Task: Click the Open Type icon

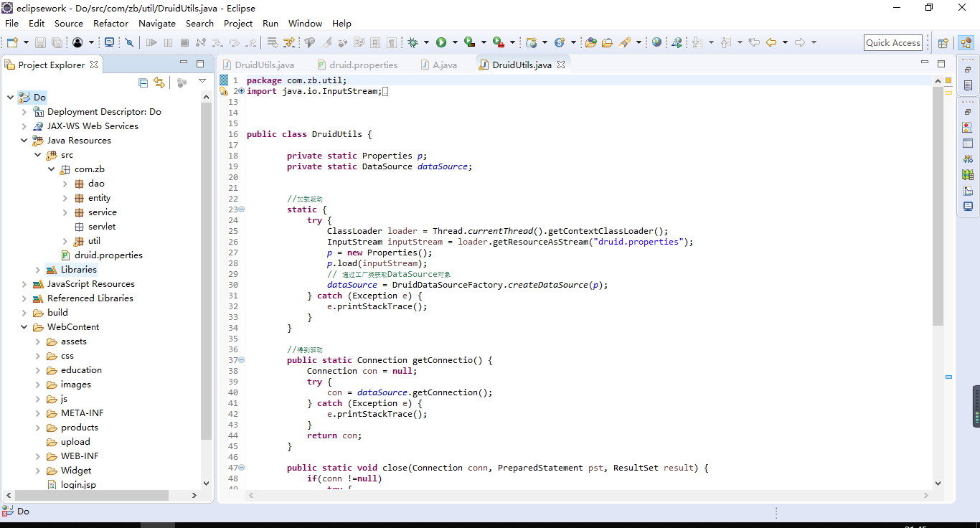Action: point(591,42)
